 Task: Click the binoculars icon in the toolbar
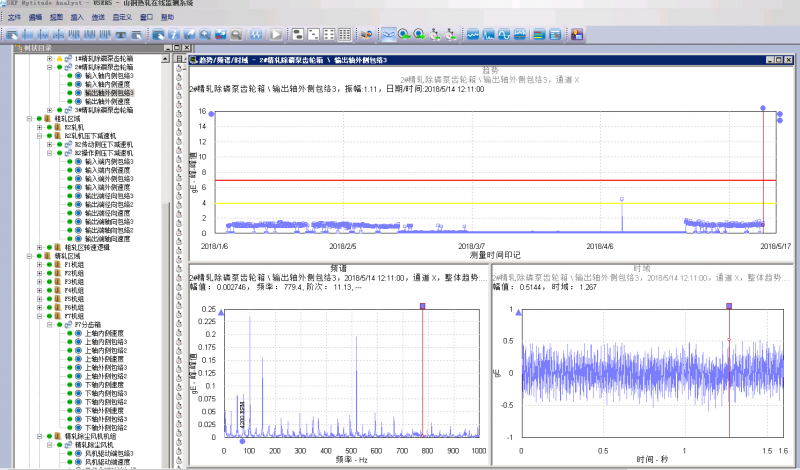point(365,35)
